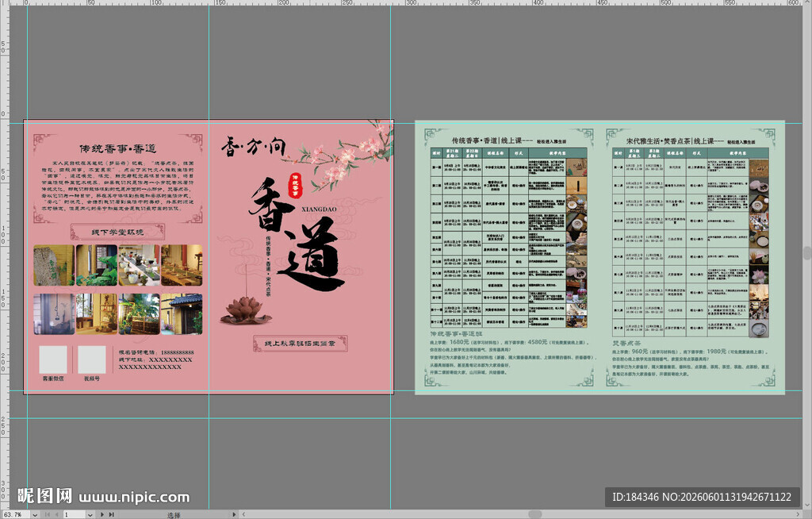Select the 宋代雅生活·焚香点茶|线上课 table heading
812x519 pixels.
pyautogui.click(x=691, y=140)
